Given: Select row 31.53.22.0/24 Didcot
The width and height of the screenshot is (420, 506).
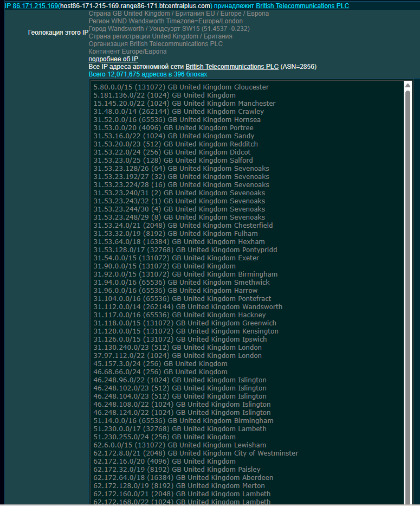Looking at the screenshot, I should 172,152.
